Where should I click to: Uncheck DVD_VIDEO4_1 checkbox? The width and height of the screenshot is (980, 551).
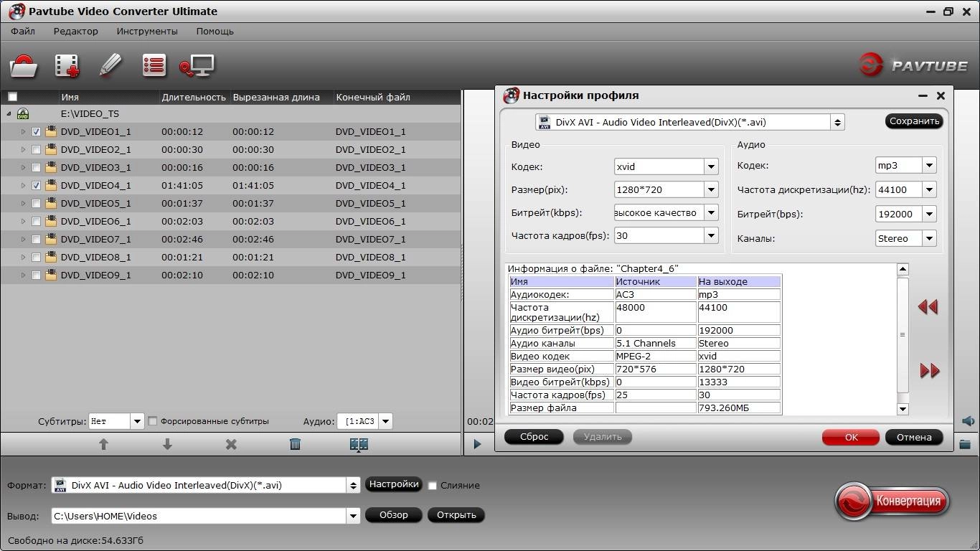coord(36,186)
